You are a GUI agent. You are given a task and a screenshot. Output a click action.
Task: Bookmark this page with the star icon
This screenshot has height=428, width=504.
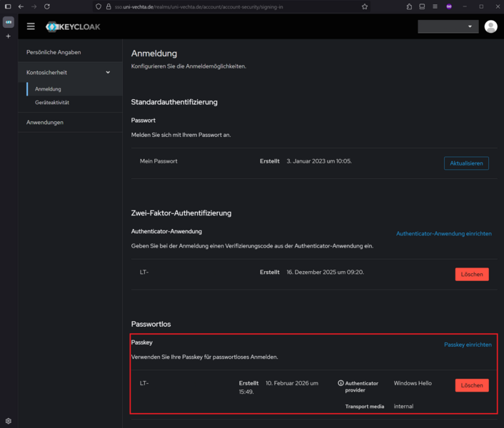click(x=365, y=6)
